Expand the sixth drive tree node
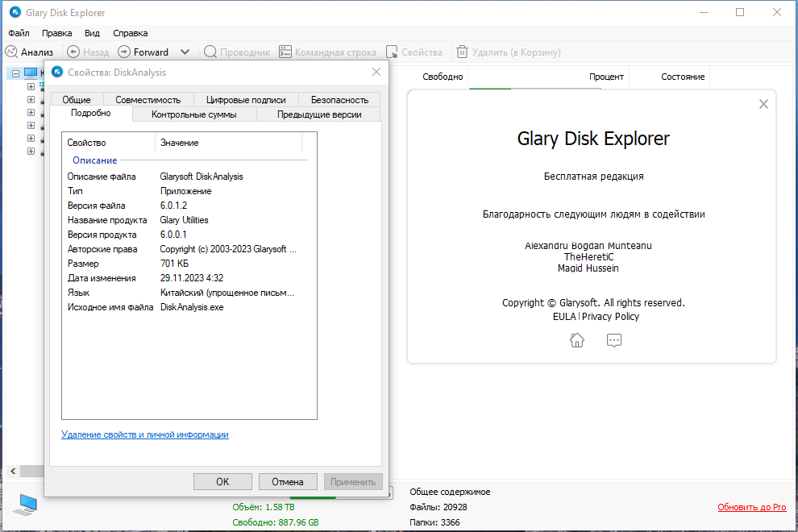Image resolution: width=798 pixels, height=532 pixels. [x=31, y=152]
